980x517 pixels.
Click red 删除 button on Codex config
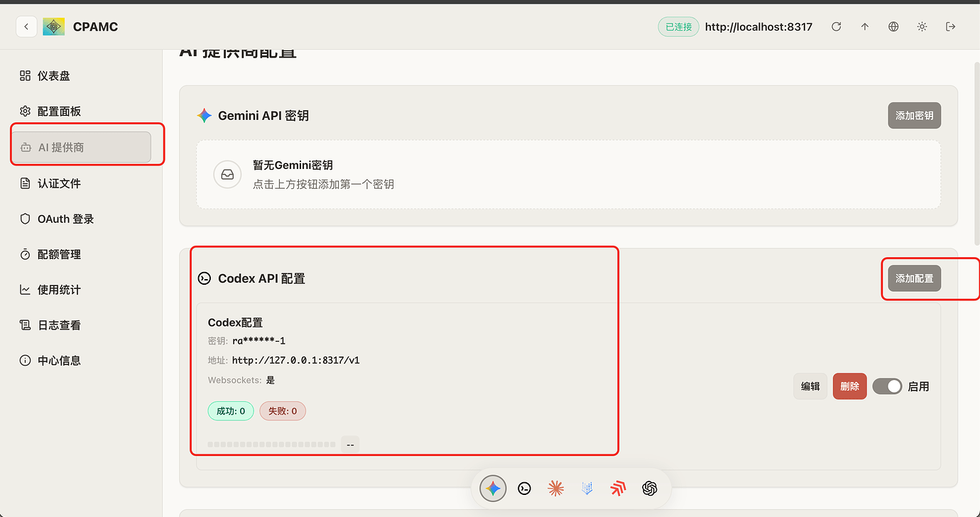pos(849,386)
